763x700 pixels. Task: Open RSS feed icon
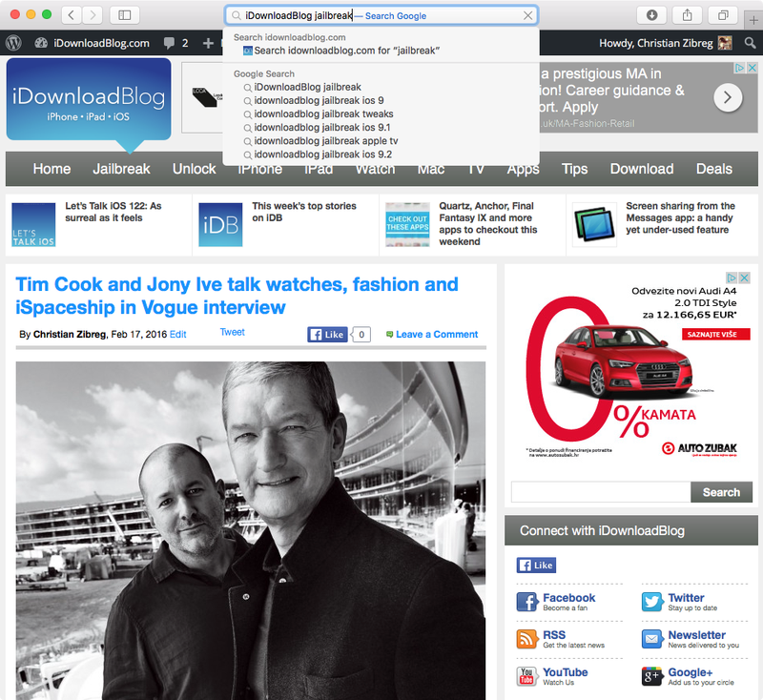click(x=527, y=639)
